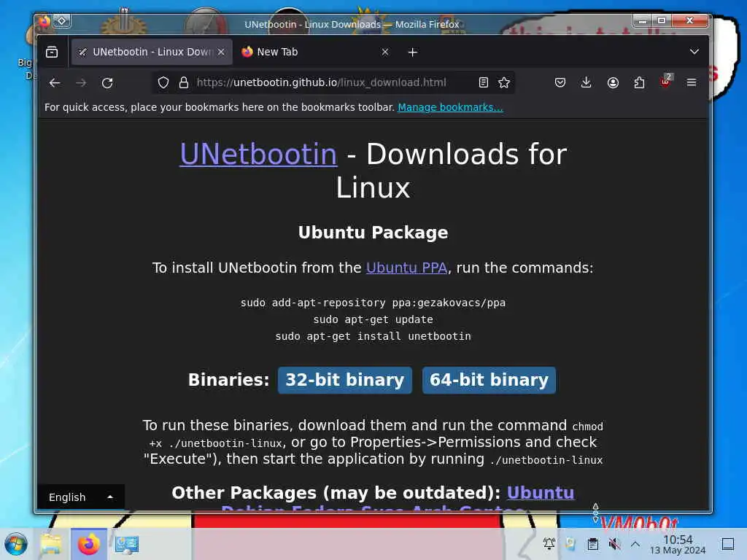Follow the UNetbootin heading link
This screenshot has width=747, height=560.
pyautogui.click(x=258, y=154)
